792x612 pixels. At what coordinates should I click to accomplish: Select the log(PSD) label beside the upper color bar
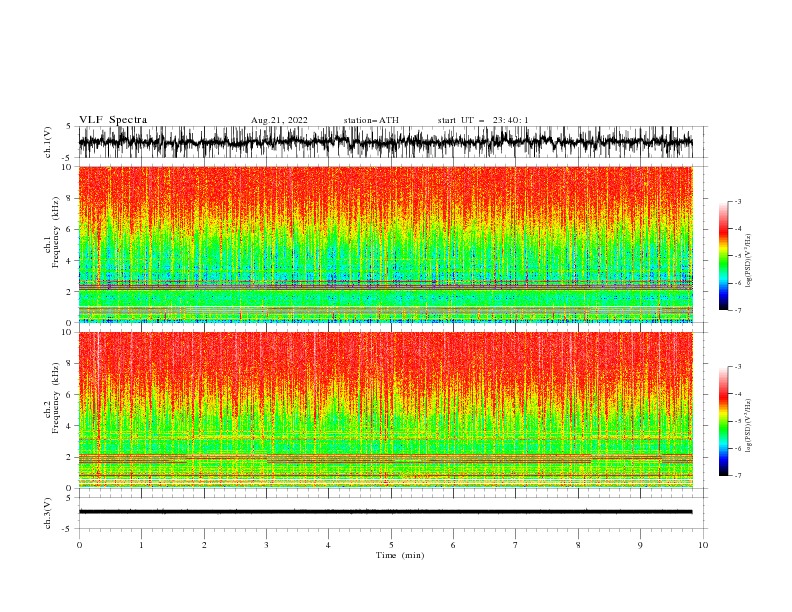point(748,261)
